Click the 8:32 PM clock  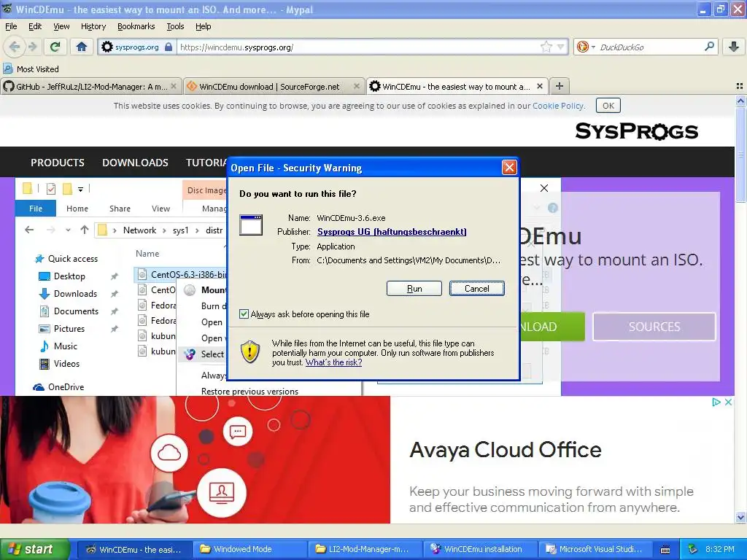719,549
